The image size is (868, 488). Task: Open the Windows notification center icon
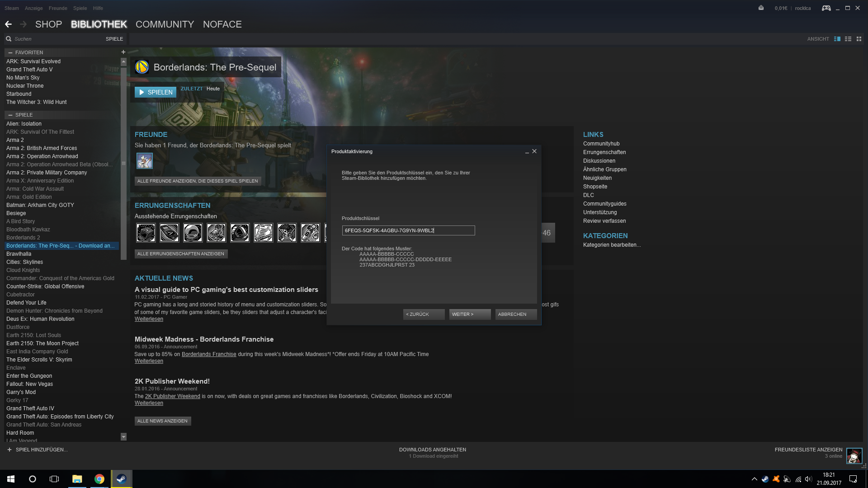point(853,479)
